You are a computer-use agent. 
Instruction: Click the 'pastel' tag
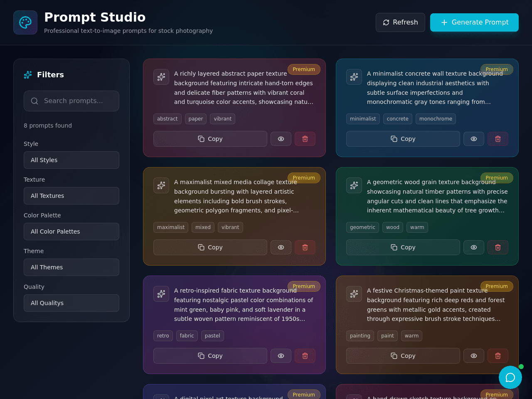(212, 336)
